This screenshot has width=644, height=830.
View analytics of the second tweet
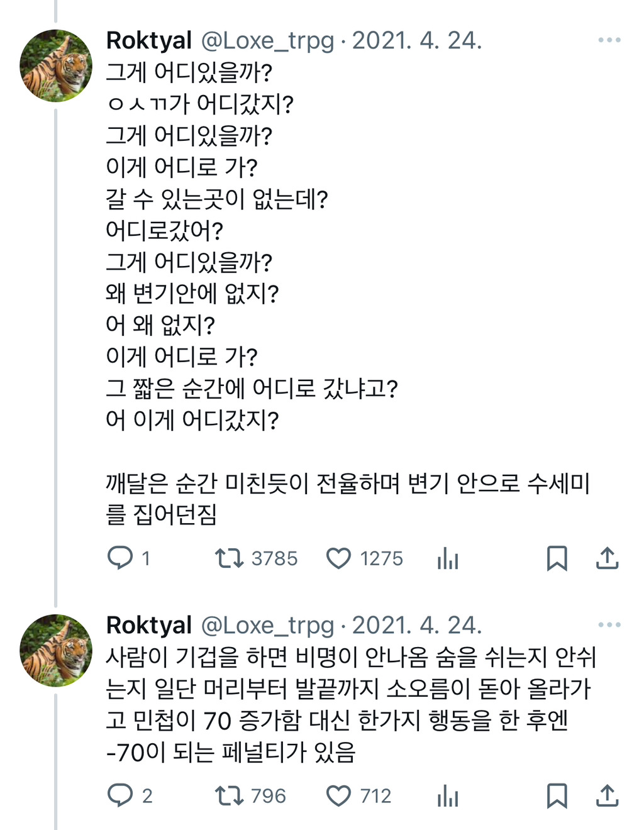point(448,795)
